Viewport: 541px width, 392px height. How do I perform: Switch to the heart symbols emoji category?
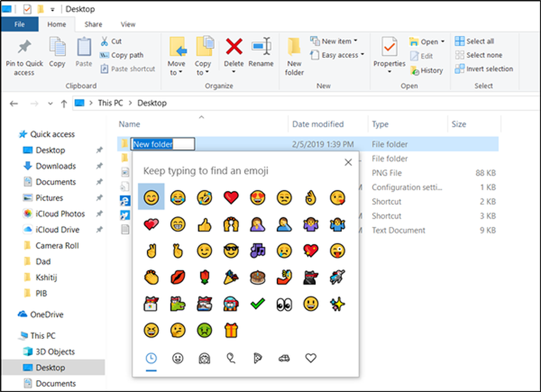pyautogui.click(x=311, y=358)
